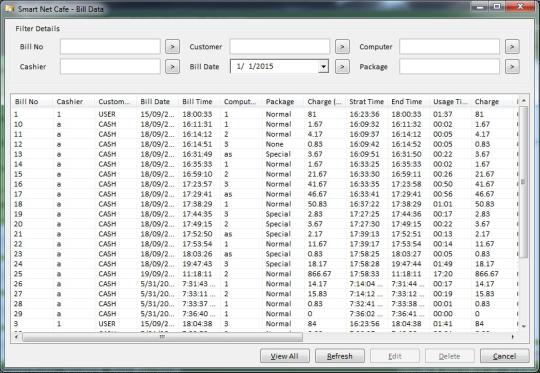Click the Cashier filter arrow button
This screenshot has width=540, height=373.
click(172, 66)
